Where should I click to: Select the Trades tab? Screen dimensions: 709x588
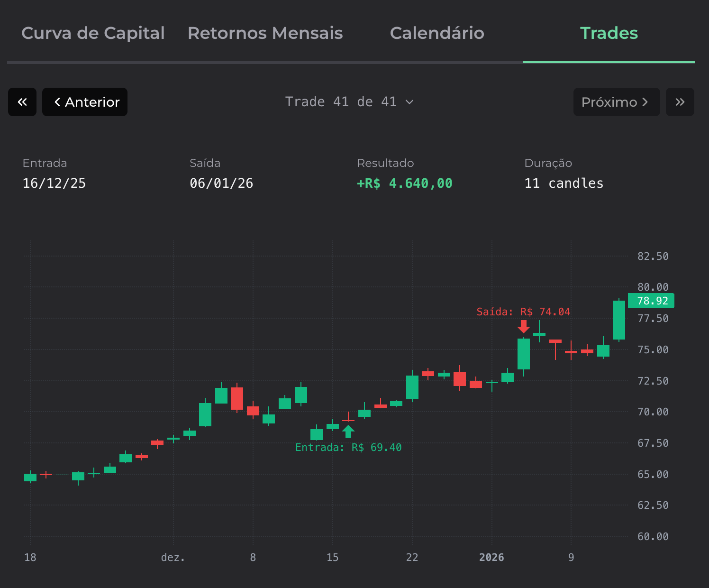(x=609, y=33)
